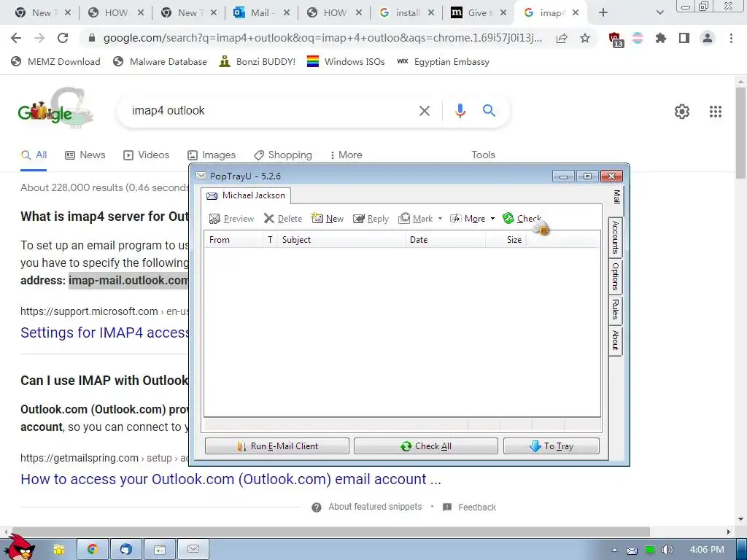
Task: Open Malware Database bookmark
Action: (160, 61)
